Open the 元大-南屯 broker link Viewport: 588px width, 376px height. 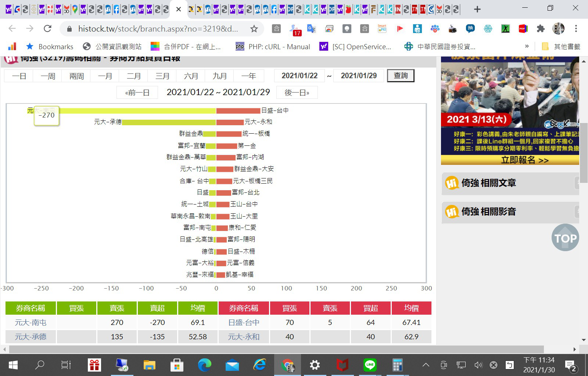point(31,322)
